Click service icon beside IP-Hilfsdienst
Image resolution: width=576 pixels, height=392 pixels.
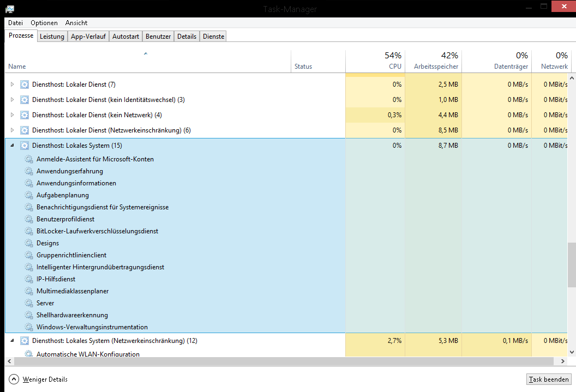click(x=29, y=279)
